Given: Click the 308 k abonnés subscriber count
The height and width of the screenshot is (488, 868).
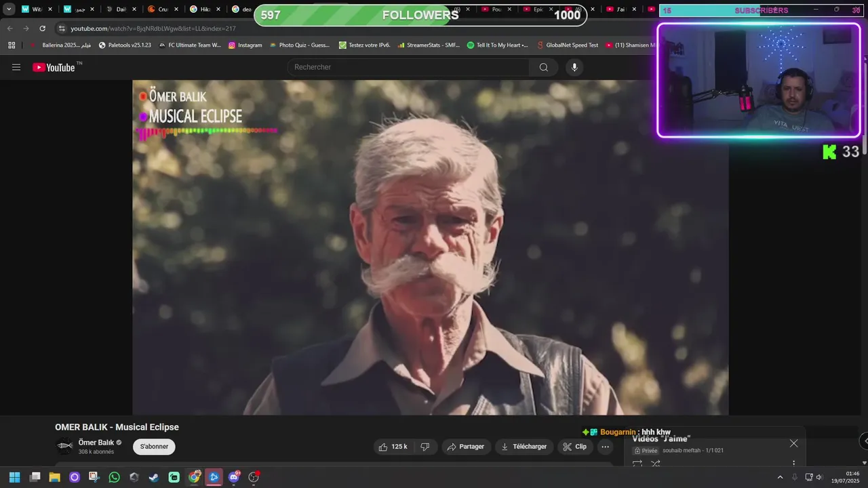Looking at the screenshot, I should pyautogui.click(x=96, y=452).
